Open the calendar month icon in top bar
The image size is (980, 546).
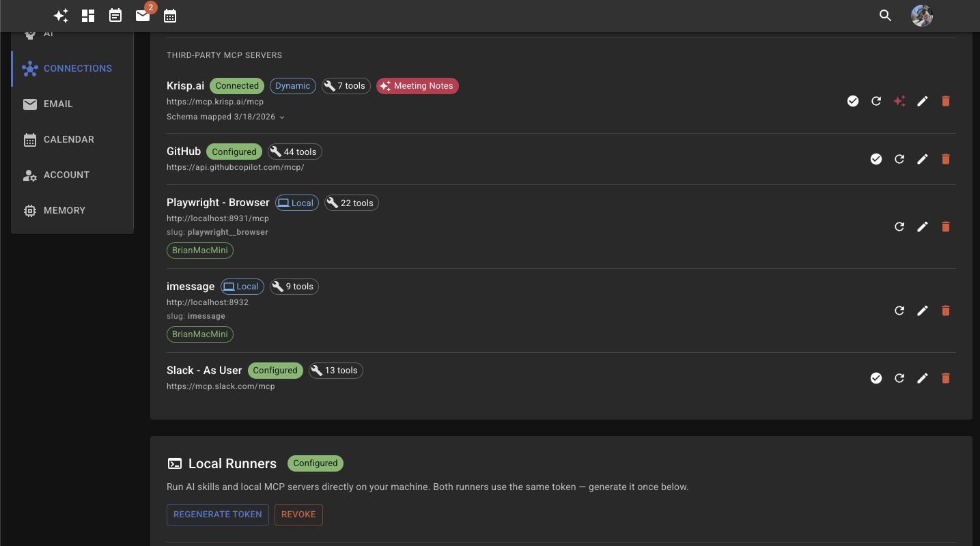[170, 15]
